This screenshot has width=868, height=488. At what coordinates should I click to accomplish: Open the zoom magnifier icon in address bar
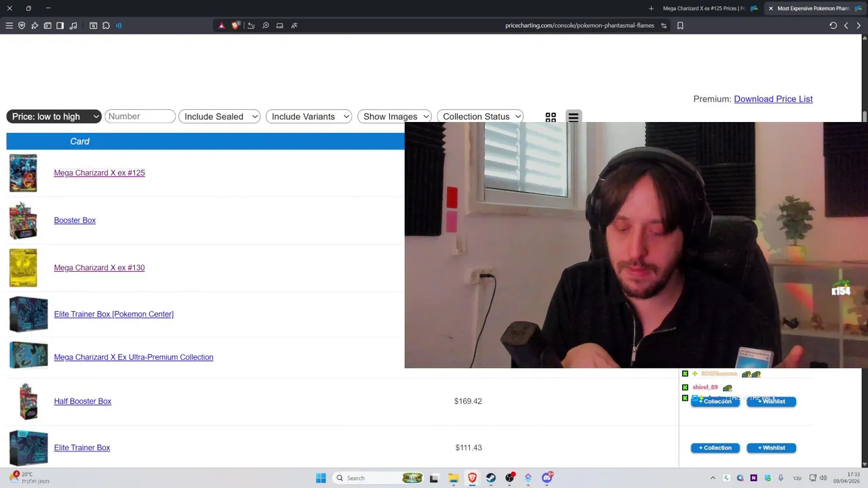coord(265,26)
